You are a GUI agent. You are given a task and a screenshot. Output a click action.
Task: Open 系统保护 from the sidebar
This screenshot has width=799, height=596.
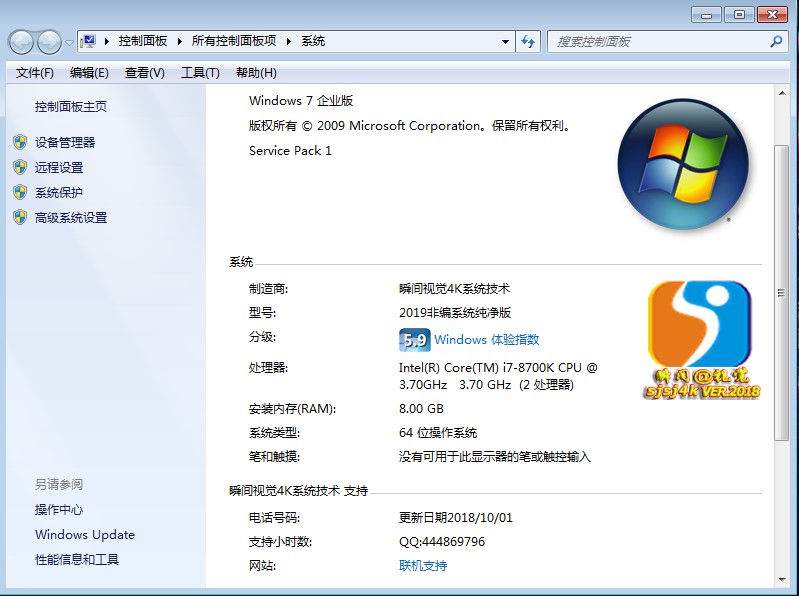click(x=59, y=193)
